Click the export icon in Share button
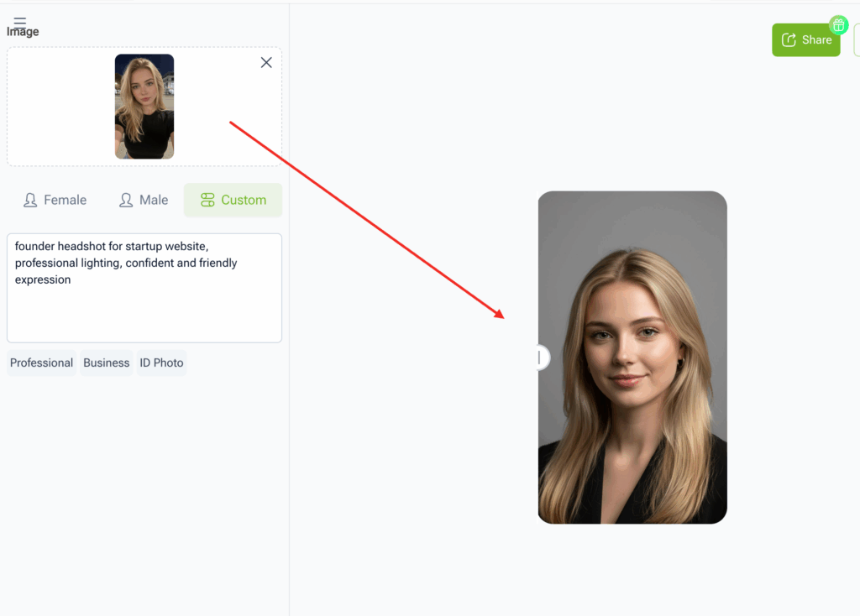 click(789, 40)
